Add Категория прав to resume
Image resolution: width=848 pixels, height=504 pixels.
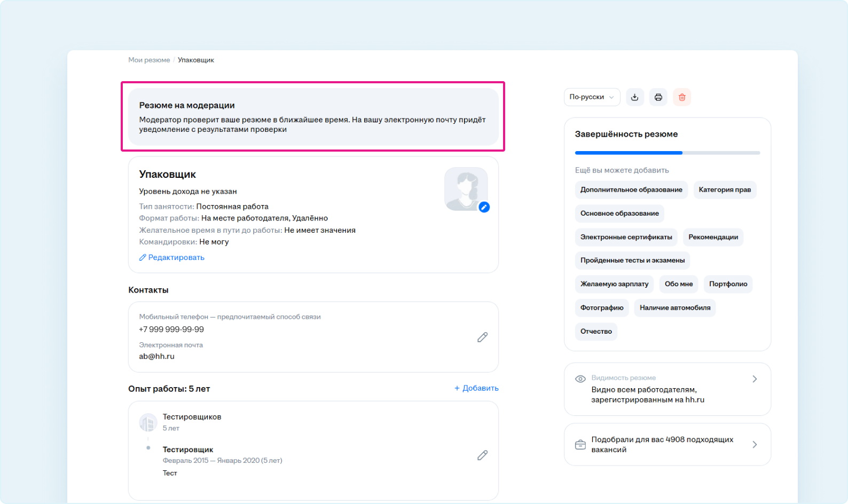point(725,190)
